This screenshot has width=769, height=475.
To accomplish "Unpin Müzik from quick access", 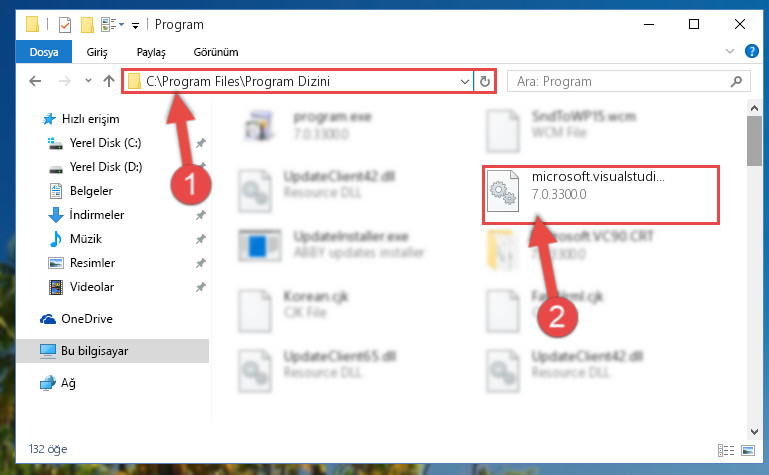I will 201,239.
